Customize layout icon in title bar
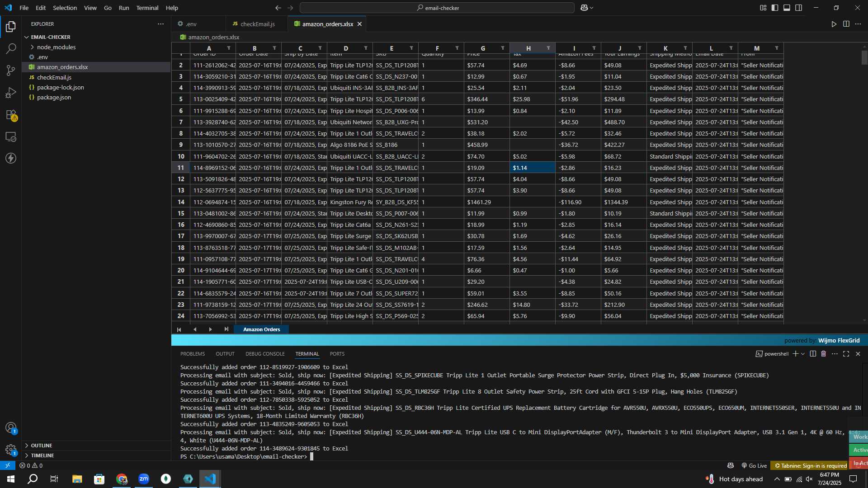This screenshot has width=868, height=488. [x=763, y=8]
